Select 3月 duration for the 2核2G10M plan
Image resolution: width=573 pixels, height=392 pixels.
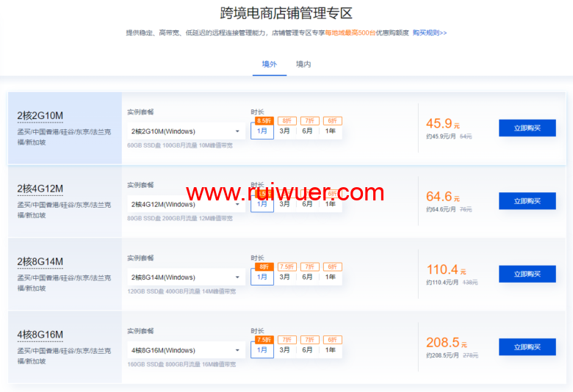click(x=285, y=131)
